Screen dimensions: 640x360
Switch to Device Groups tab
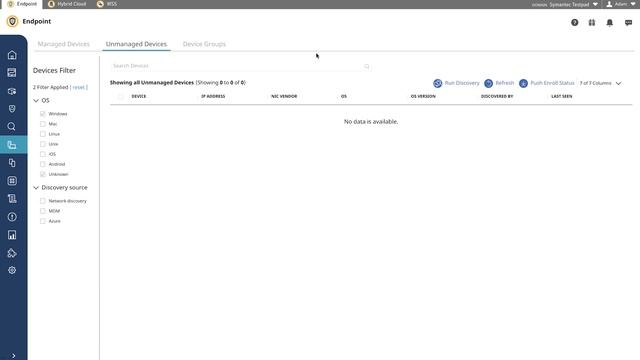point(204,44)
